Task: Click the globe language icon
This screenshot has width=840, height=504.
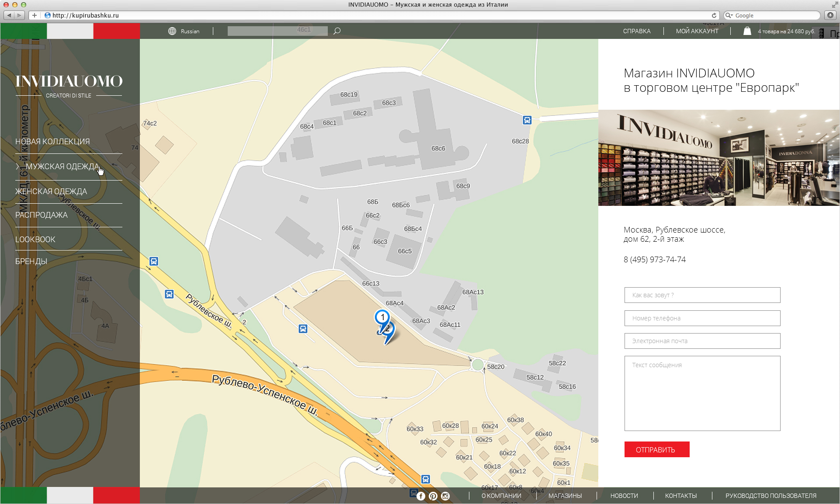Action: tap(172, 31)
